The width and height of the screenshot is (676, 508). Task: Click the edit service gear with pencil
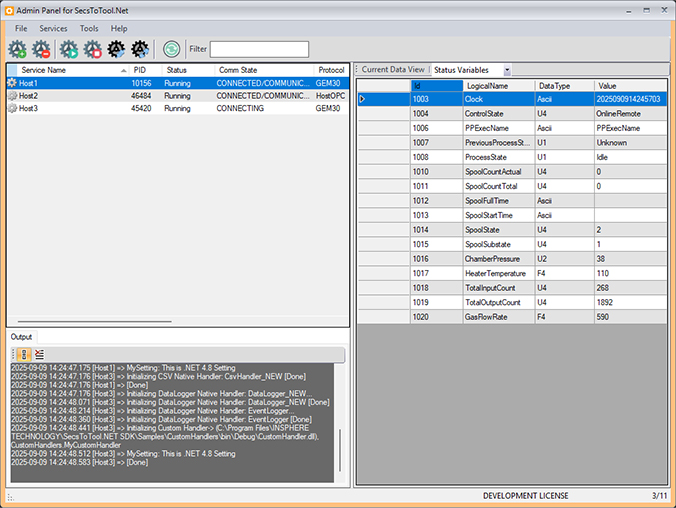[x=116, y=49]
